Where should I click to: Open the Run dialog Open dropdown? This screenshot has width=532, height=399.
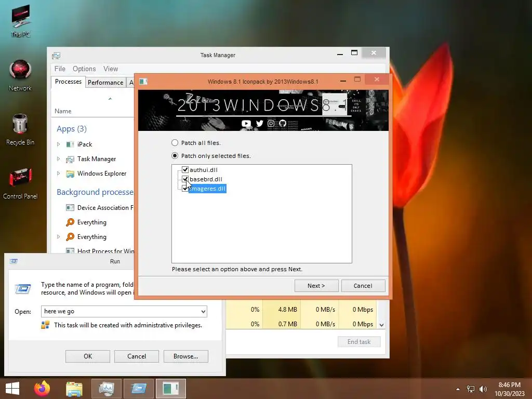(203, 312)
